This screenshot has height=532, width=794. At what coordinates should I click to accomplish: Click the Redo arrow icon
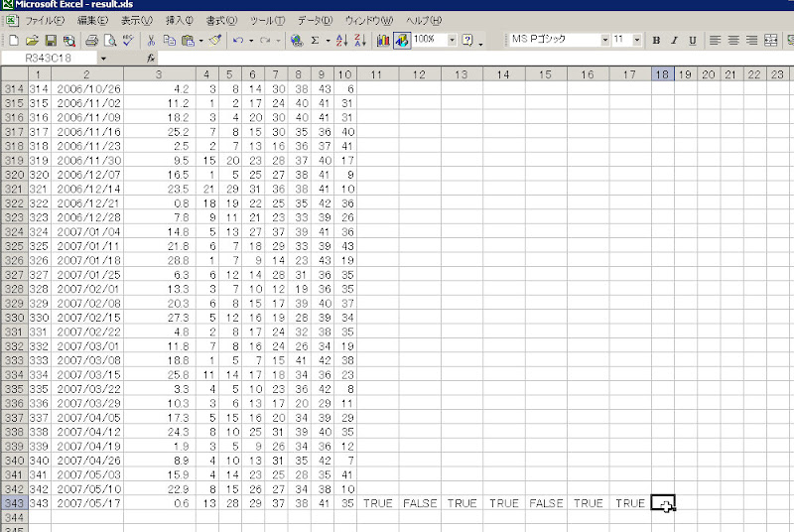[x=265, y=40]
